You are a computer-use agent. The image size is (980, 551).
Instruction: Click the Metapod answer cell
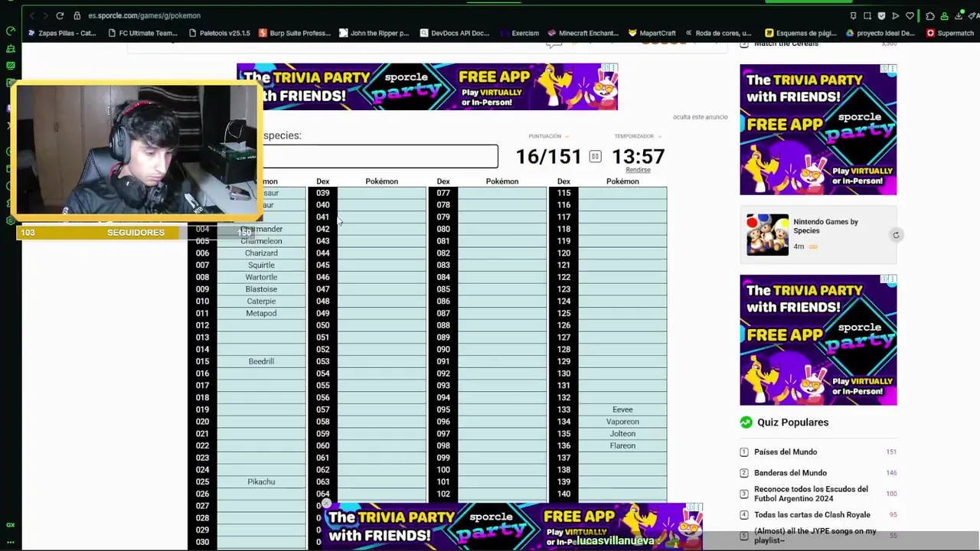pyautogui.click(x=261, y=313)
